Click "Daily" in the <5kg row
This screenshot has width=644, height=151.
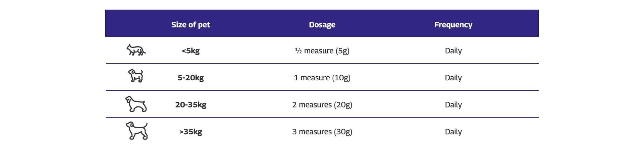click(453, 51)
